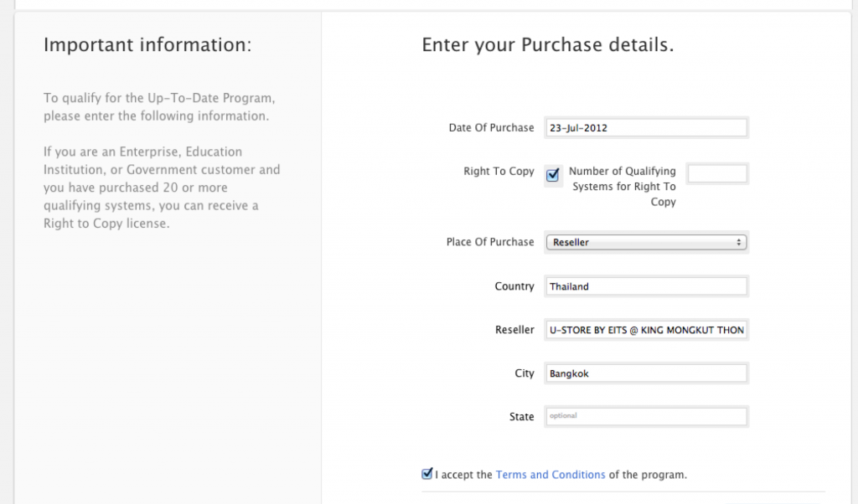Click the Country field containing Thailand
This screenshot has height=504, width=858.
point(645,286)
